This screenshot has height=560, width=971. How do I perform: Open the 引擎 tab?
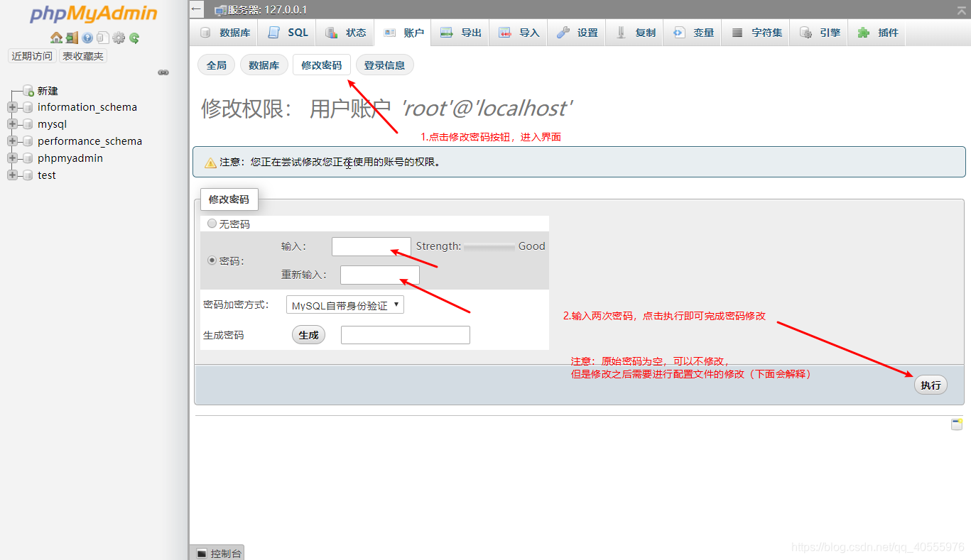click(820, 33)
